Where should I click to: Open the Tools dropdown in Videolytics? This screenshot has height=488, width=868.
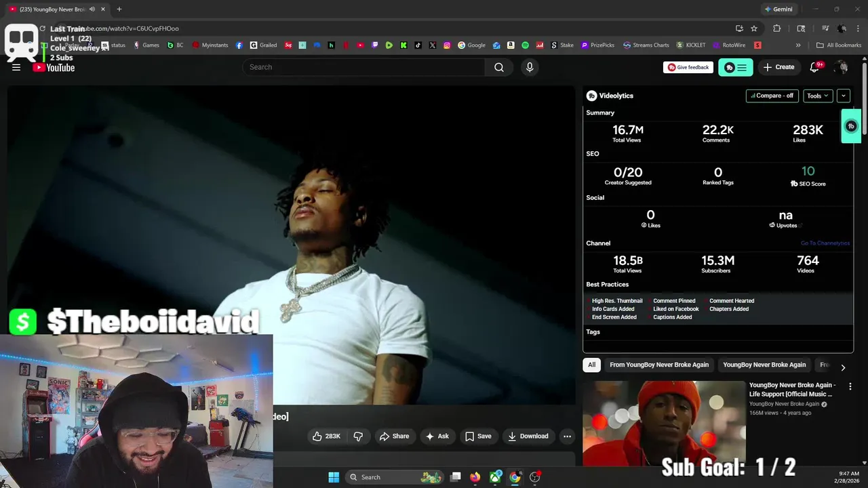point(818,96)
